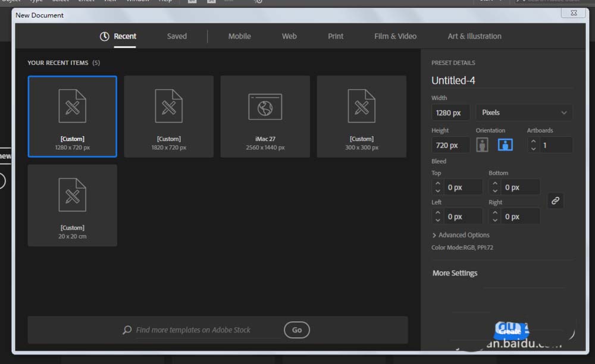Open the Web presets tab
Viewport: 595px width, 364px height.
(289, 36)
